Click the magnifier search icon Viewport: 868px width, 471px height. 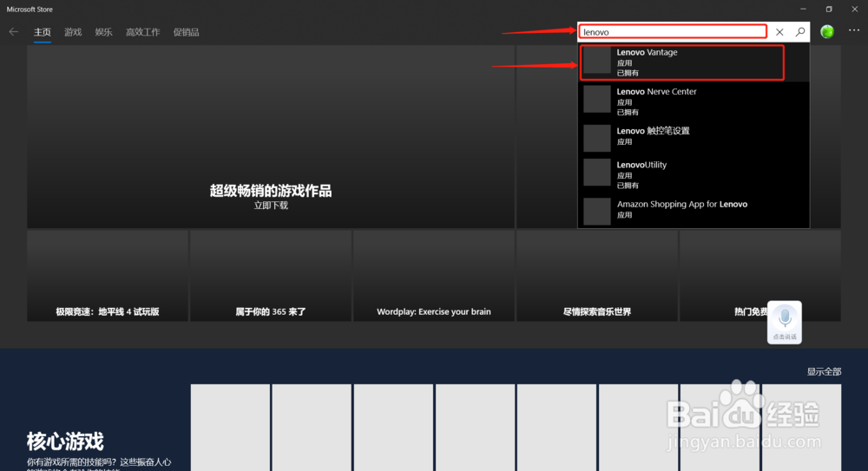coord(800,32)
